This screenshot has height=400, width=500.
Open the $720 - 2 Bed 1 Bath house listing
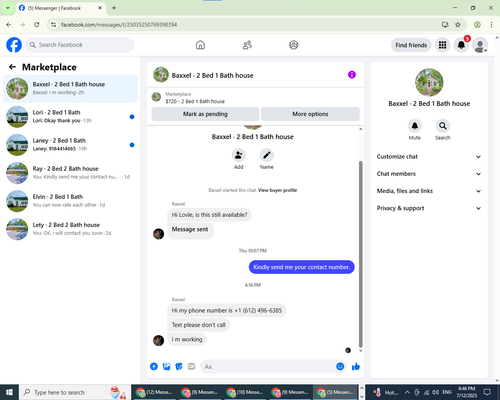(195, 101)
